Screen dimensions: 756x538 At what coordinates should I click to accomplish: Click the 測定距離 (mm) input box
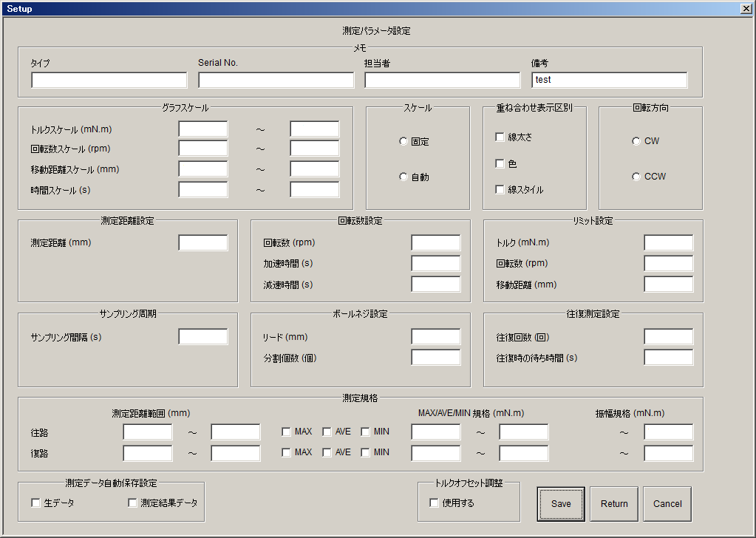point(203,242)
